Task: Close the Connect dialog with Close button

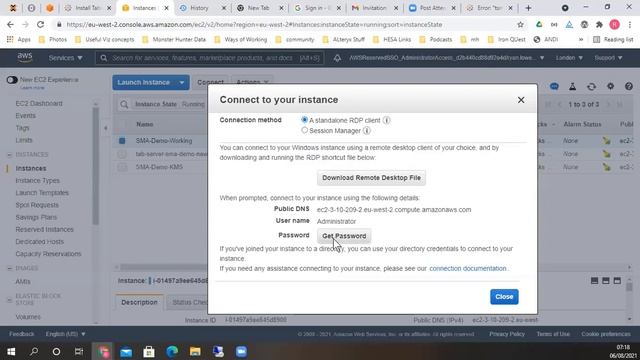Action: tap(504, 297)
